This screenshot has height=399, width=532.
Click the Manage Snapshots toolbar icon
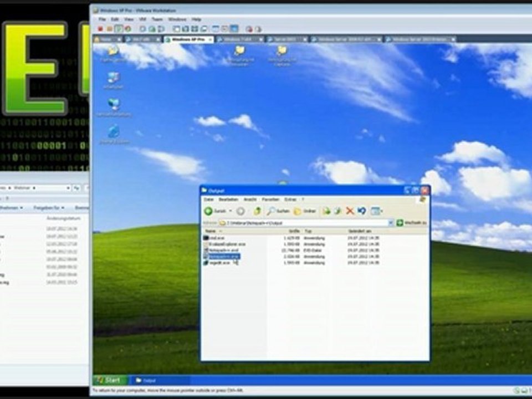click(x=161, y=29)
